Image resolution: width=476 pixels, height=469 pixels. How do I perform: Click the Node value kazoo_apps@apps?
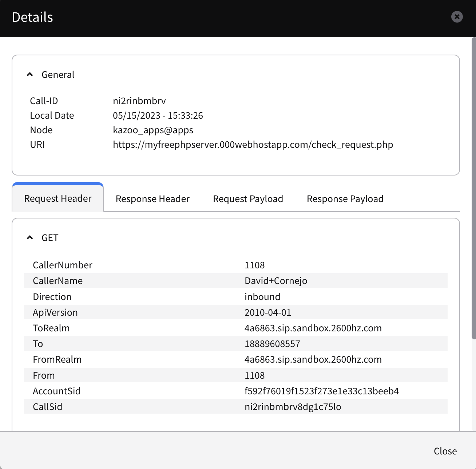point(153,130)
